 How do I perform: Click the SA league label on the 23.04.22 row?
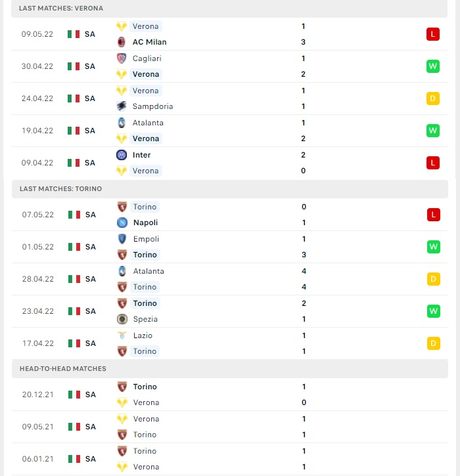tap(91, 311)
